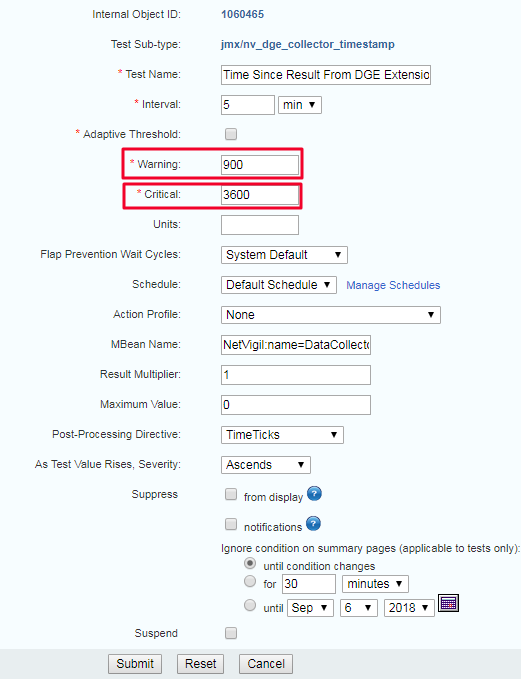Tick the Suspend checkbox
Viewport: 521px width, 680px height.
tap(231, 633)
